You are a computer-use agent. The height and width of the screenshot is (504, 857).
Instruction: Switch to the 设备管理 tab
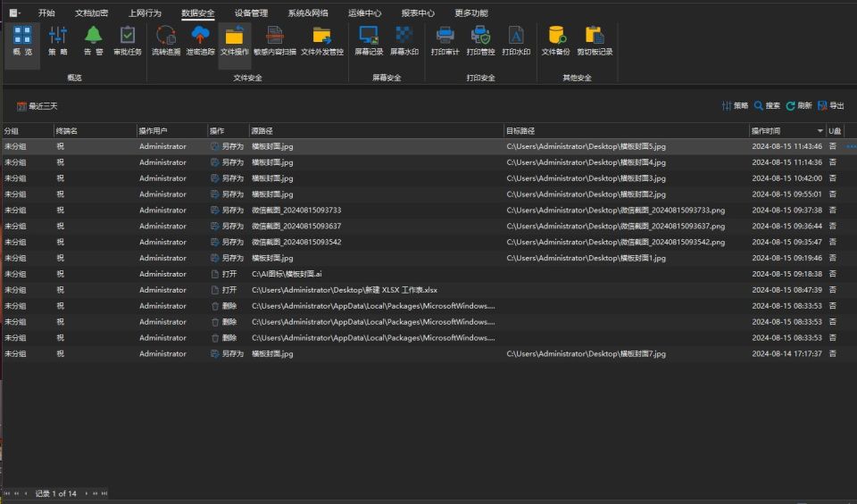tap(252, 12)
